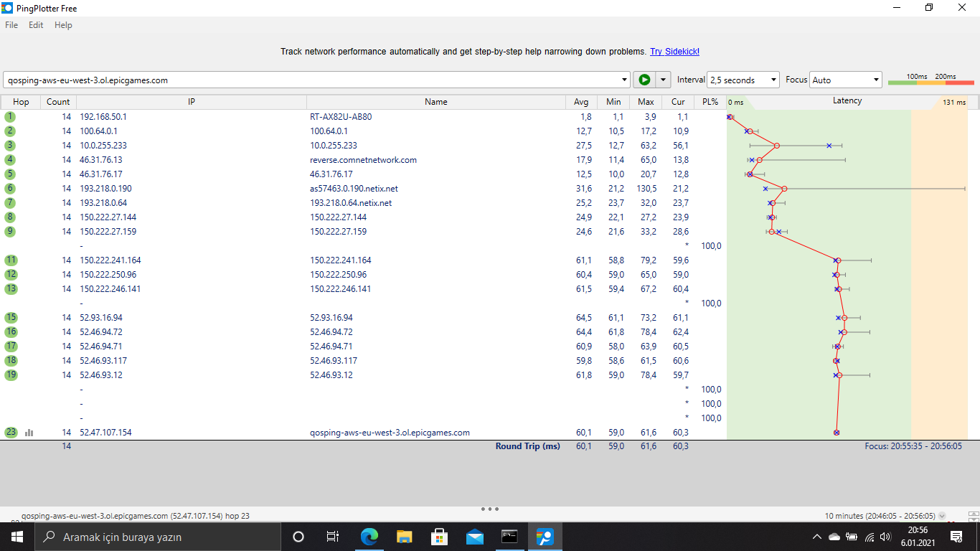The image size is (980, 551).
Task: Click the hop 11 number badge
Action: click(x=11, y=260)
